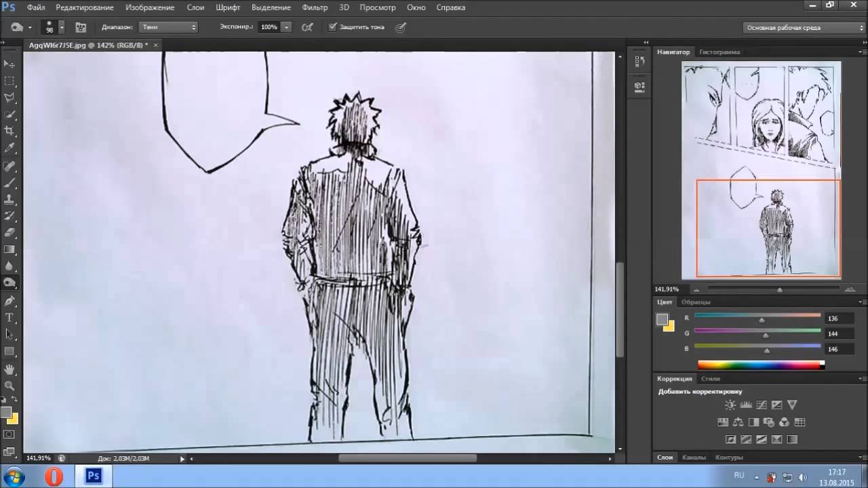
Task: Toggle the Protect Tones checkbox
Action: pos(332,27)
